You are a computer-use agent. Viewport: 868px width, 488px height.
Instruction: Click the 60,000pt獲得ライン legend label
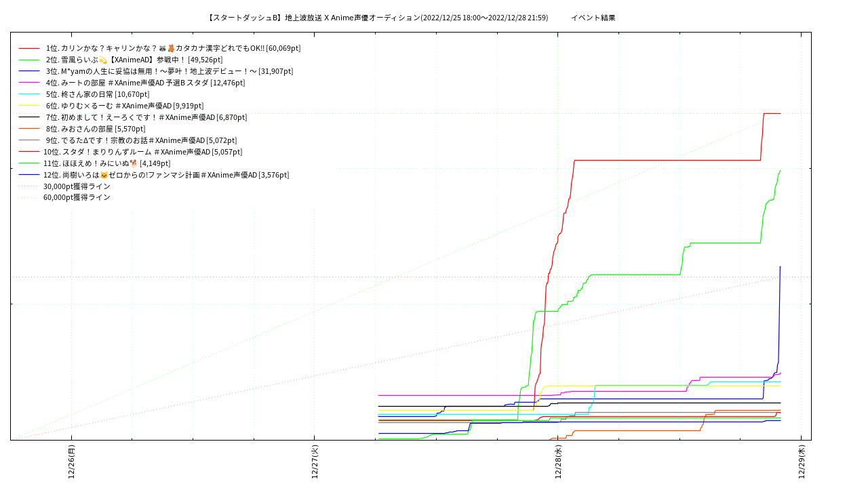click(77, 197)
